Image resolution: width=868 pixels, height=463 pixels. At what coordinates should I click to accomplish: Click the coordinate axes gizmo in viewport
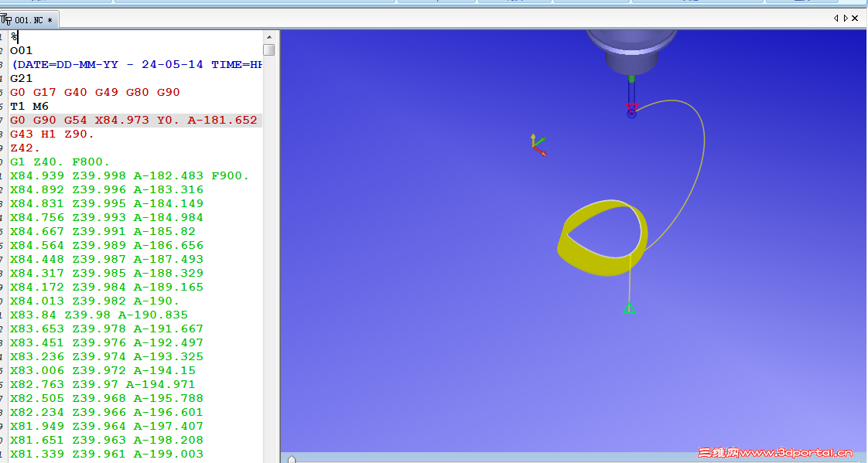(538, 144)
